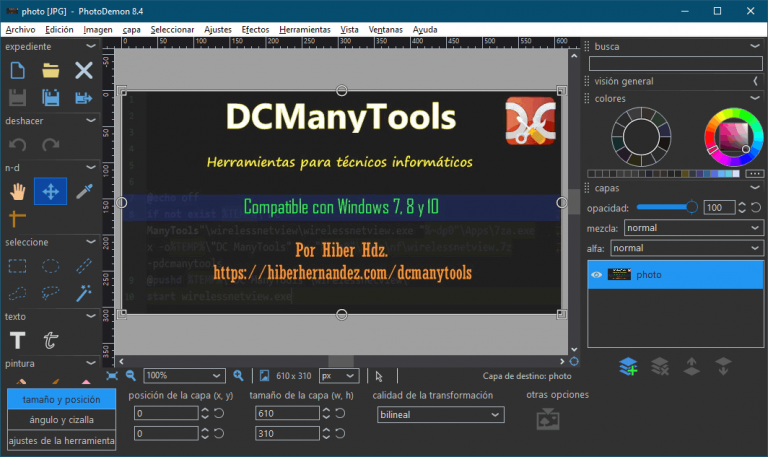The width and height of the screenshot is (768, 457).
Task: Open the mezcla blend mode dropdown
Action: pyautogui.click(x=693, y=228)
